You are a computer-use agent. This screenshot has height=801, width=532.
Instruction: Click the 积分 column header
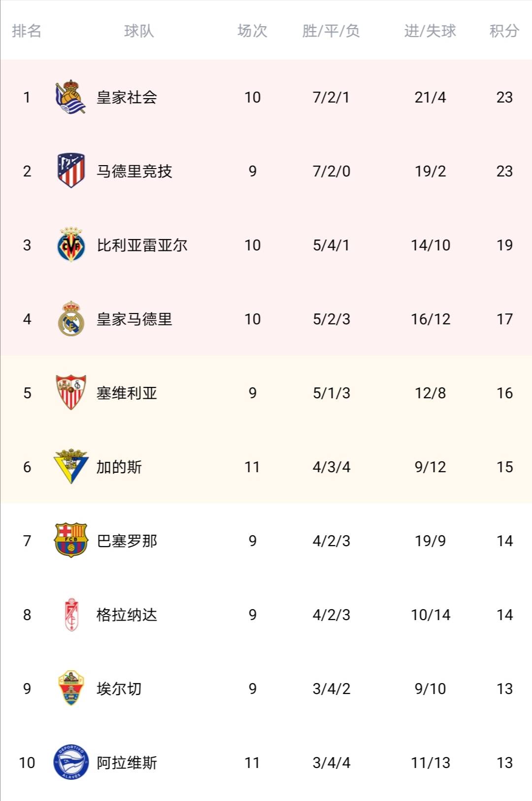(x=504, y=31)
